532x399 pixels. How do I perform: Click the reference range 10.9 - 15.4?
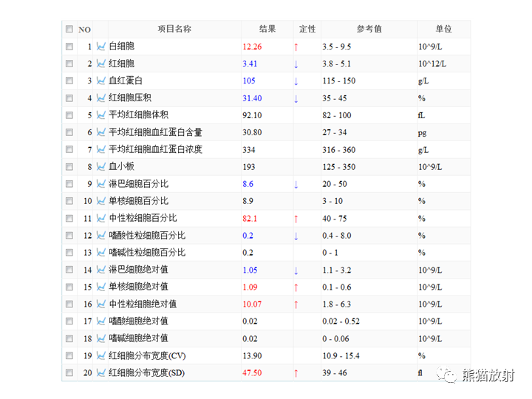click(341, 356)
